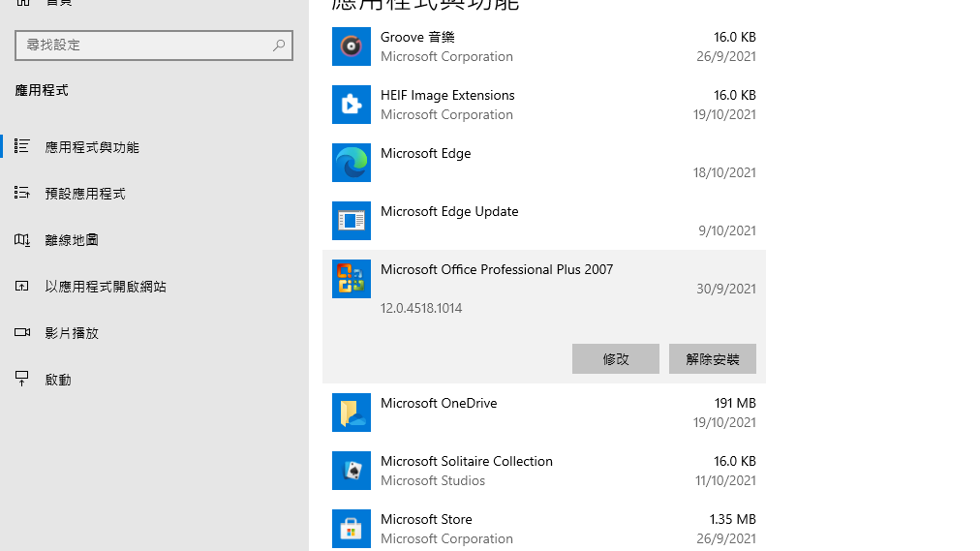Click the 修改 button for Microsoft Office
The image size is (980, 551).
616,358
